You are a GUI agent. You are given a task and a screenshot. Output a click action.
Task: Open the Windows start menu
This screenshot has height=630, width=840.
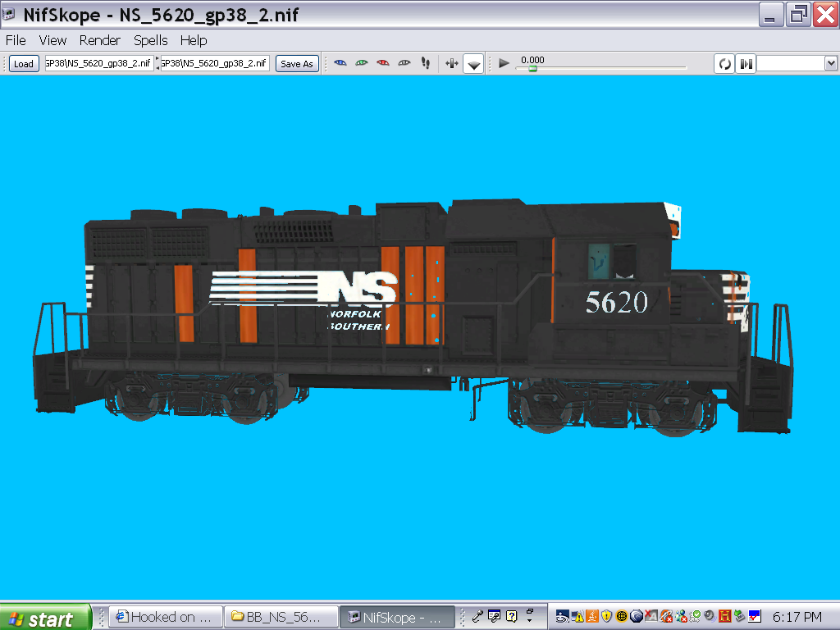point(46,618)
